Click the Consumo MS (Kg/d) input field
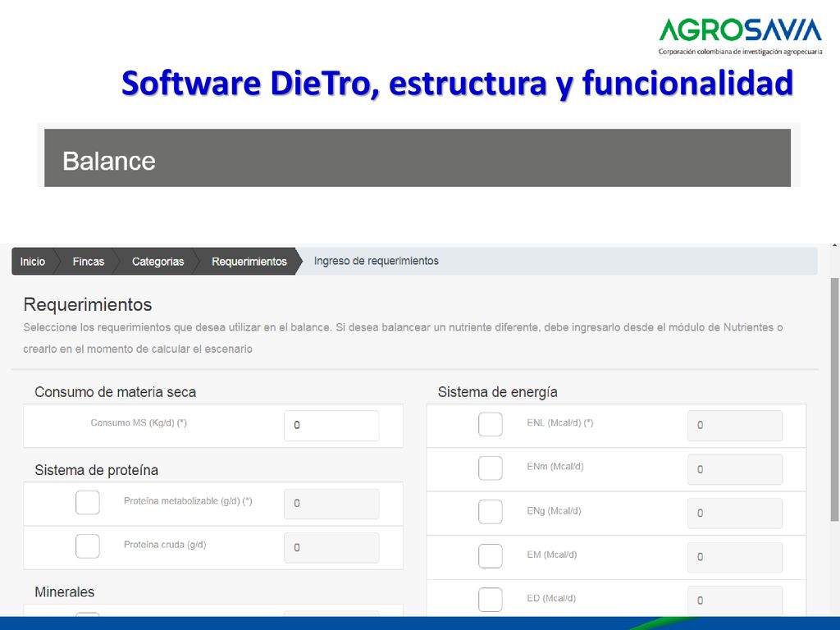This screenshot has width=840, height=630. click(331, 426)
